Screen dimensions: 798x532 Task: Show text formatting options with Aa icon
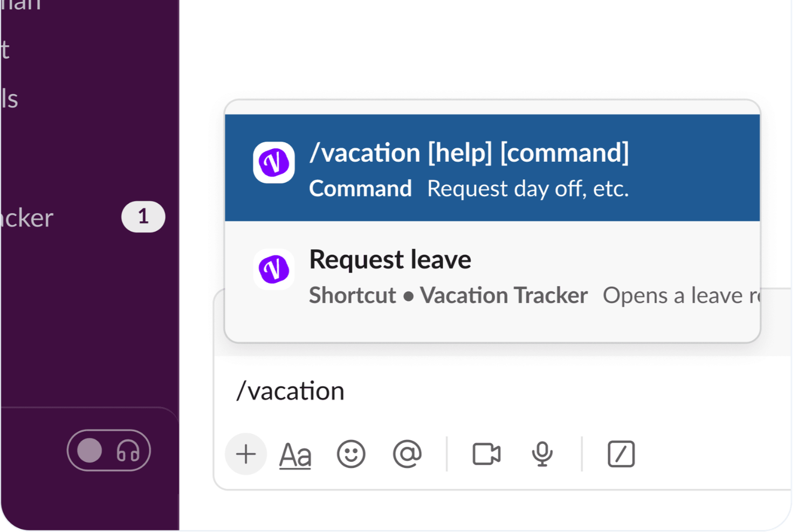(295, 454)
